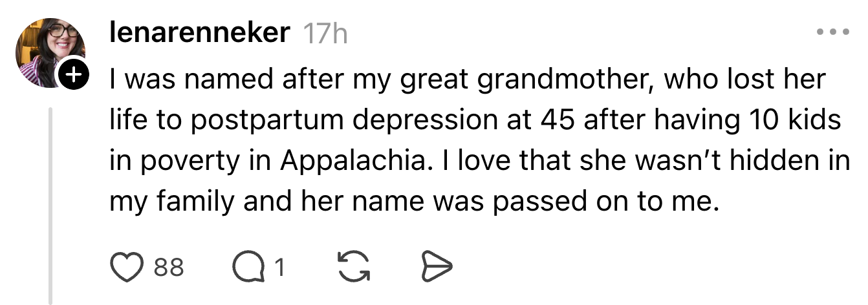Share the post via paper plane icon

[437, 266]
